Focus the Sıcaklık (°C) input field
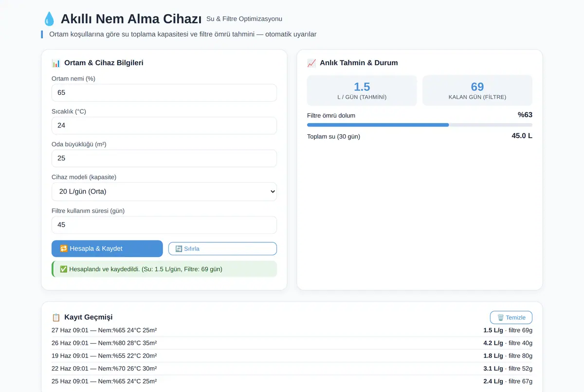The image size is (584, 392). tap(164, 125)
